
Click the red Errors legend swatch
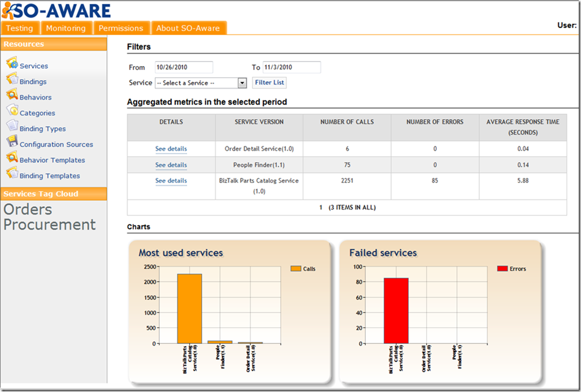point(502,269)
